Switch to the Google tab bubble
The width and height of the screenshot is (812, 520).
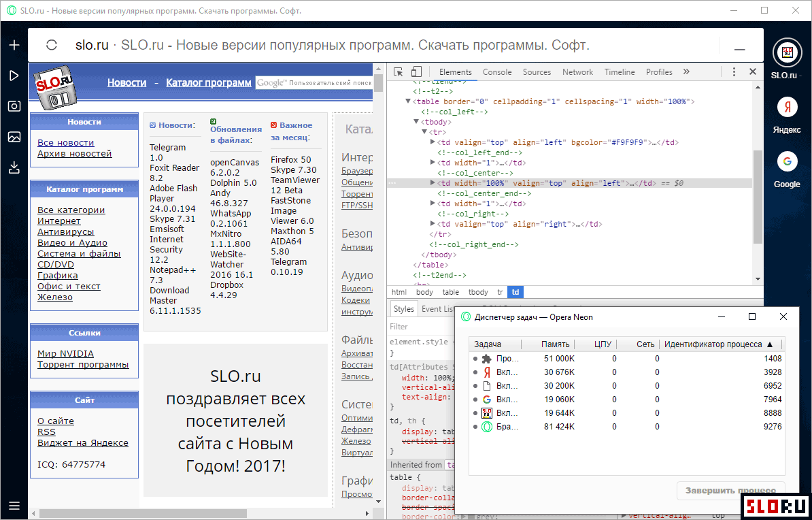787,162
